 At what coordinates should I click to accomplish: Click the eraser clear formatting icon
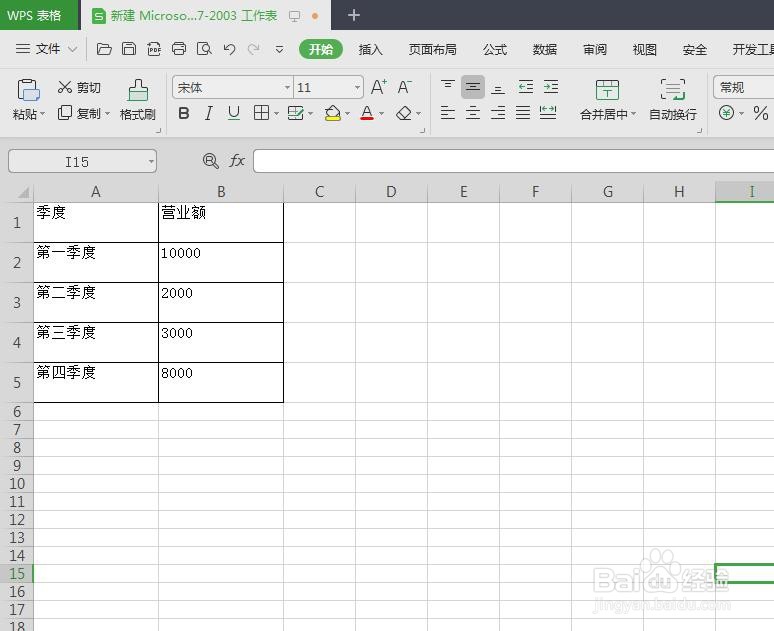pos(404,113)
